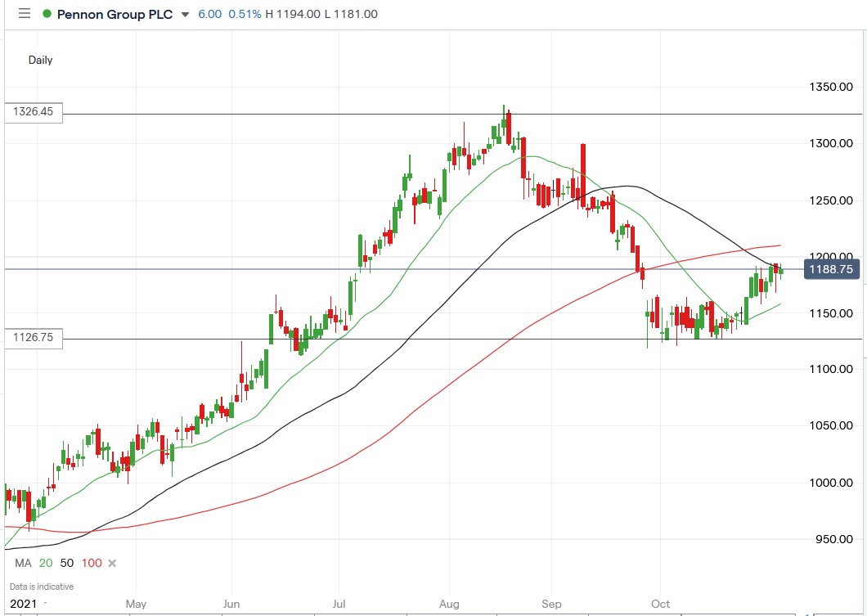
Task: Click the current price badge 1188.75
Action: (831, 269)
